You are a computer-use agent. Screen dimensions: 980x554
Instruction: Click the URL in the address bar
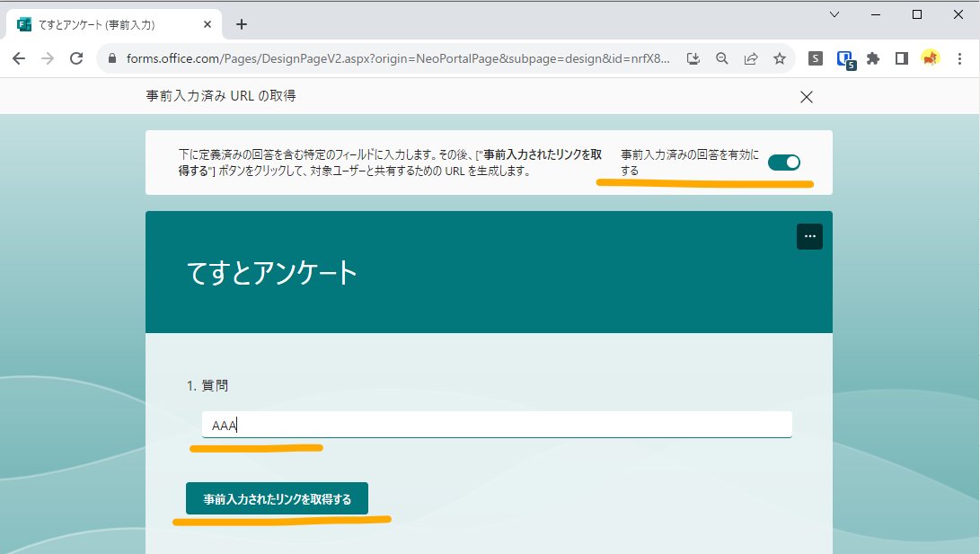tap(398, 58)
